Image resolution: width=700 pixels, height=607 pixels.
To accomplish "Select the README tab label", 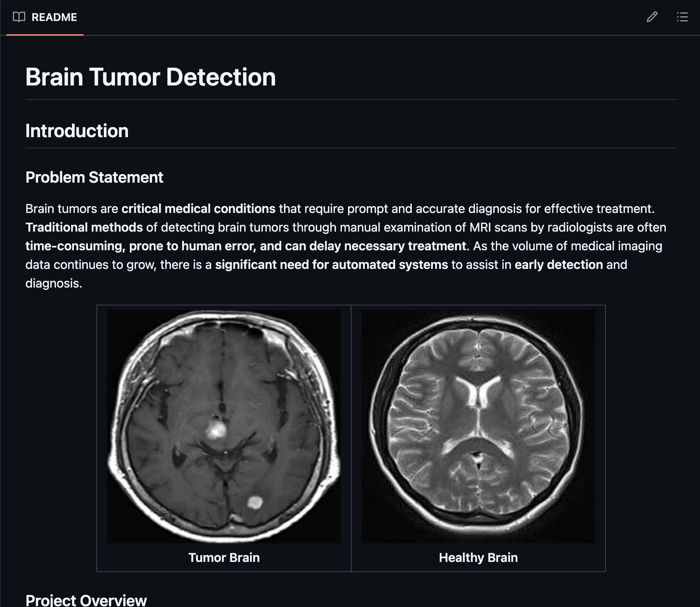I will (x=54, y=17).
